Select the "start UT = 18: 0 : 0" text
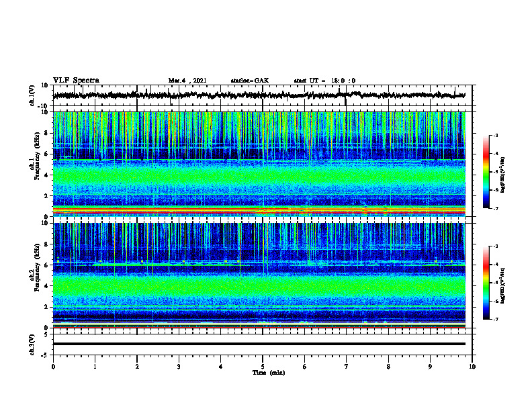The height and width of the screenshot is (411, 532). point(324,81)
